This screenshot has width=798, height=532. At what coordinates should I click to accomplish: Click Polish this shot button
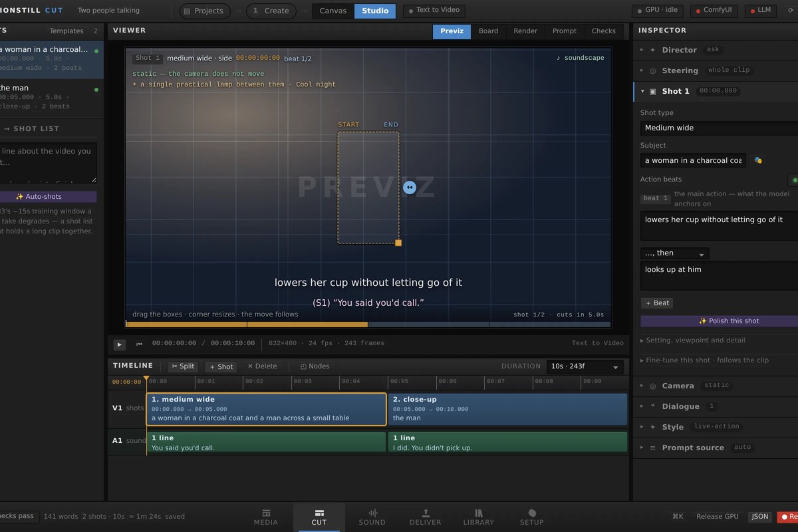[719, 321]
